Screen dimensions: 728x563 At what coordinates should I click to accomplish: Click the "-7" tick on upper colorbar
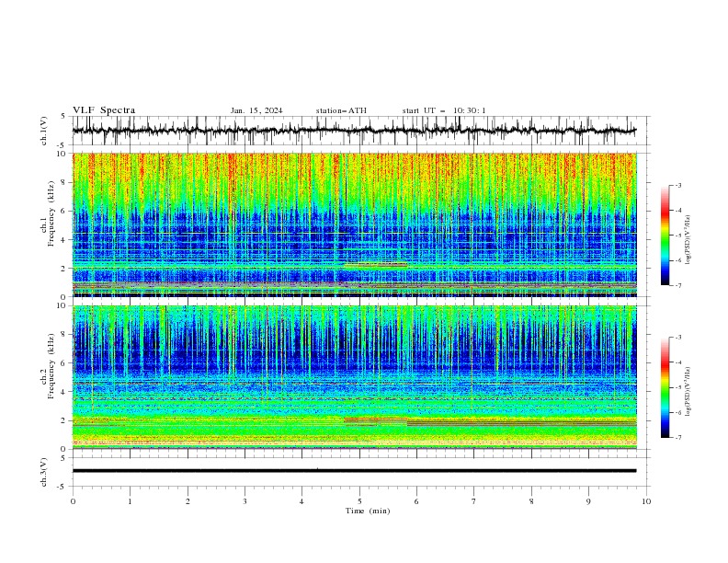click(x=677, y=285)
